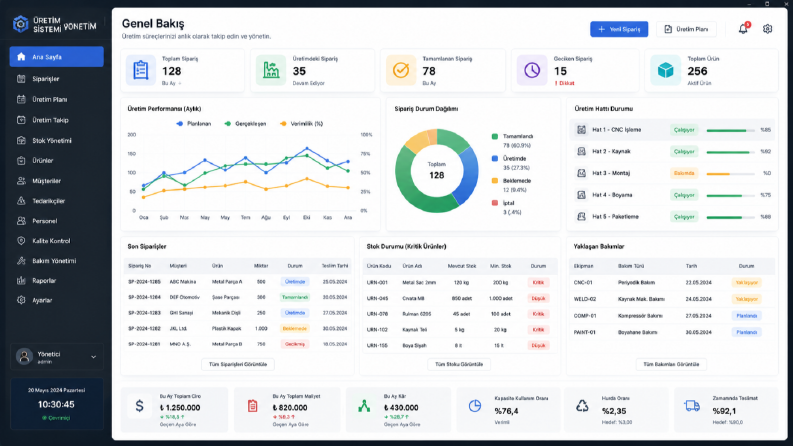Image resolution: width=793 pixels, height=446 pixels.
Task: Open Müşteriler in the sidebar
Action: point(57,181)
